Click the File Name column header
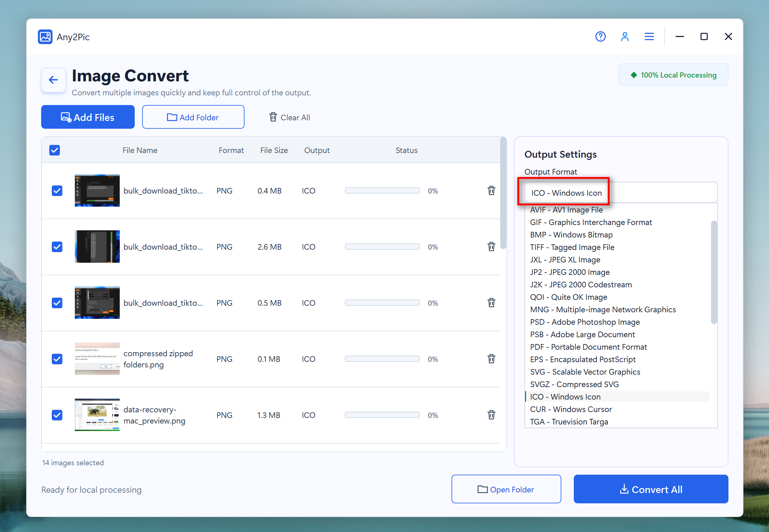The image size is (769, 532). click(140, 150)
